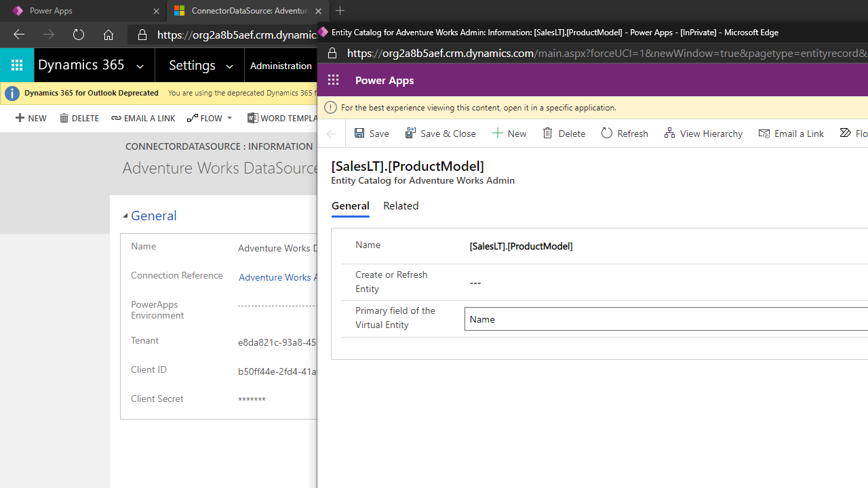Click the popup window address bar URL

click(x=607, y=54)
